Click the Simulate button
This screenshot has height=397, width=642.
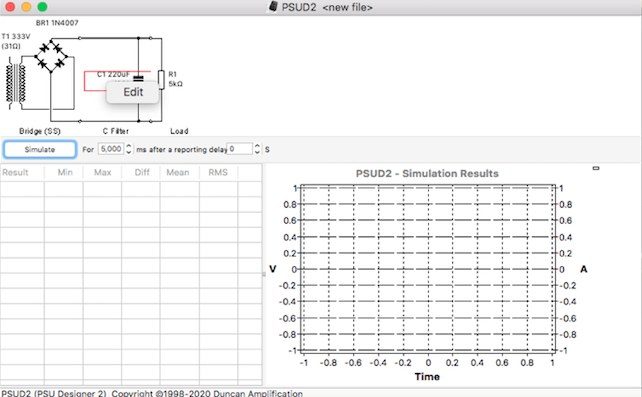[40, 149]
